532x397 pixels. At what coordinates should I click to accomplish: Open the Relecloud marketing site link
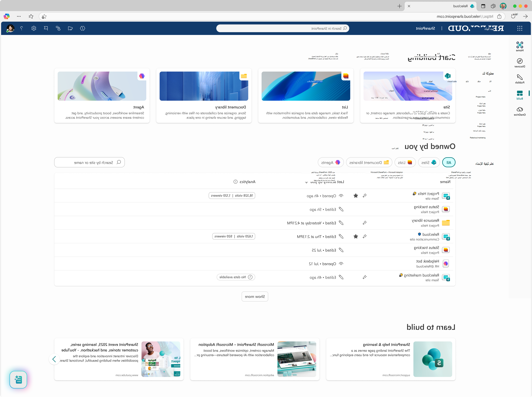tap(422, 275)
